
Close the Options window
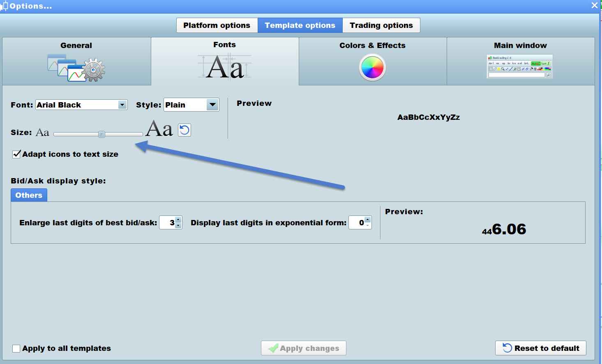[x=595, y=5]
